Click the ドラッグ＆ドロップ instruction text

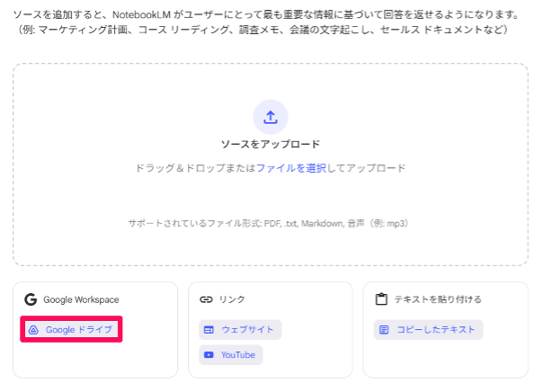(195, 168)
